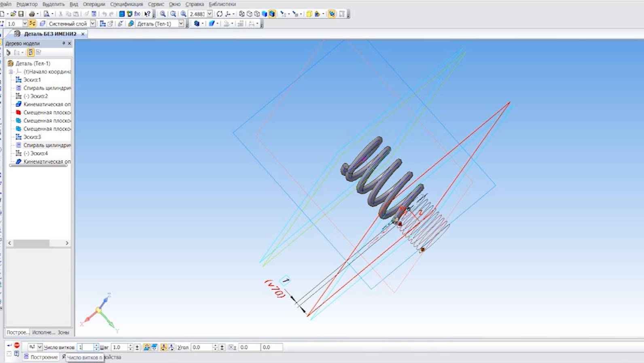Click the Число витков stepper arrows
The height and width of the screenshot is (363, 644).
96,347
